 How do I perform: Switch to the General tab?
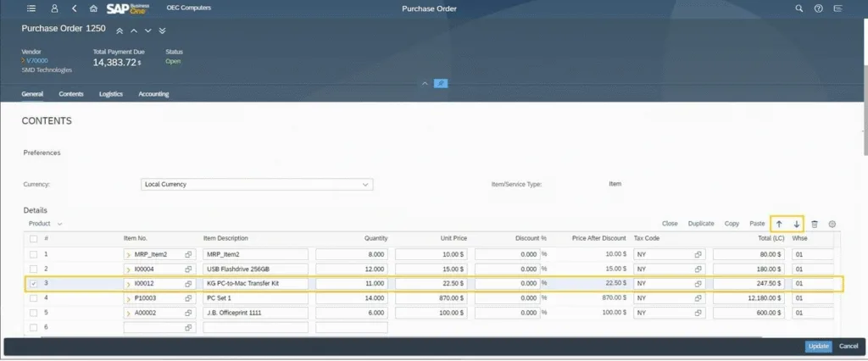[x=32, y=94]
